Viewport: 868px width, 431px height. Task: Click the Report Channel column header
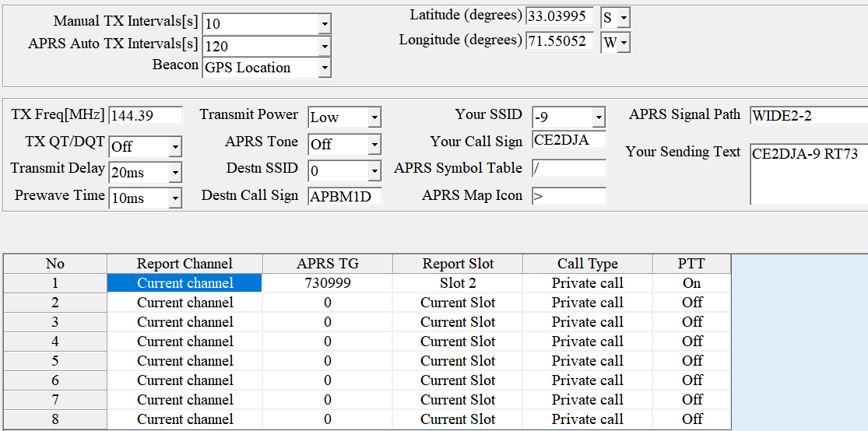(x=184, y=264)
